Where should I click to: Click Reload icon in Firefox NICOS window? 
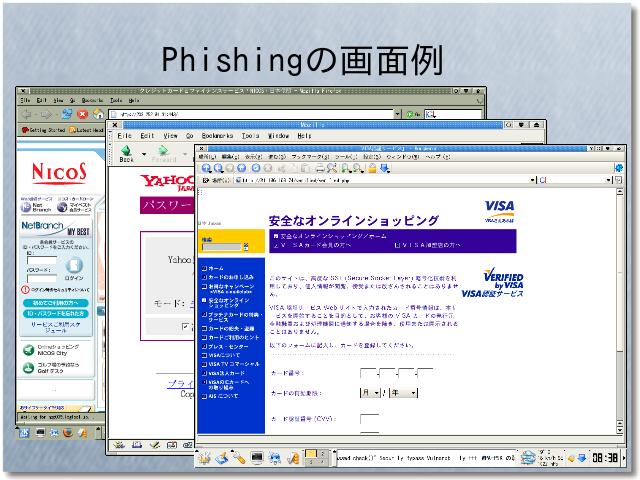click(x=67, y=114)
